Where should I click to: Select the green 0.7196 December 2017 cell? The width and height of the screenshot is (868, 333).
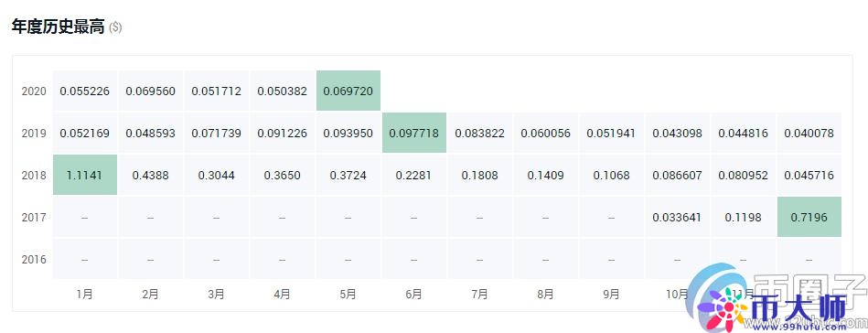(x=809, y=217)
